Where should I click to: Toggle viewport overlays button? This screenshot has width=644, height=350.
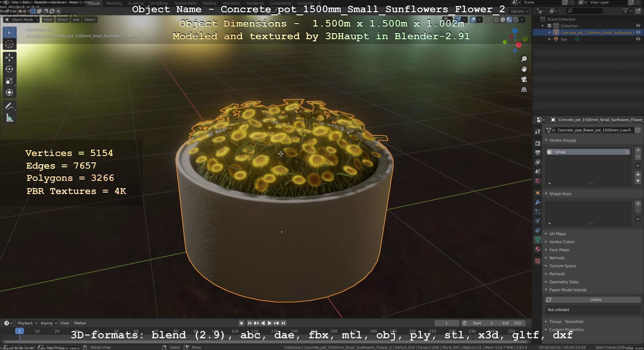coord(473,19)
